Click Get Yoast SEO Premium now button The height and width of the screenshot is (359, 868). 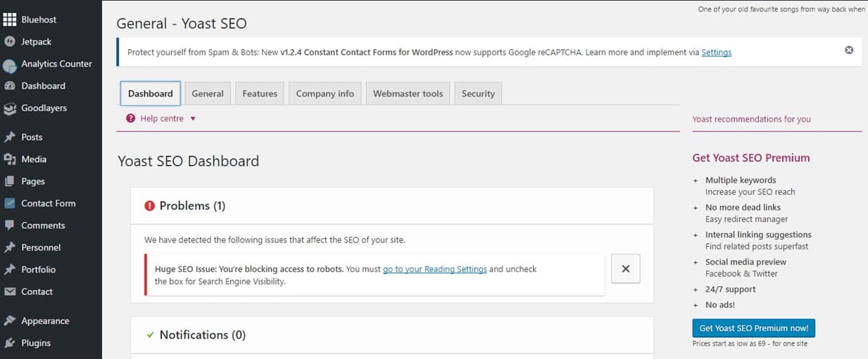[x=753, y=328]
